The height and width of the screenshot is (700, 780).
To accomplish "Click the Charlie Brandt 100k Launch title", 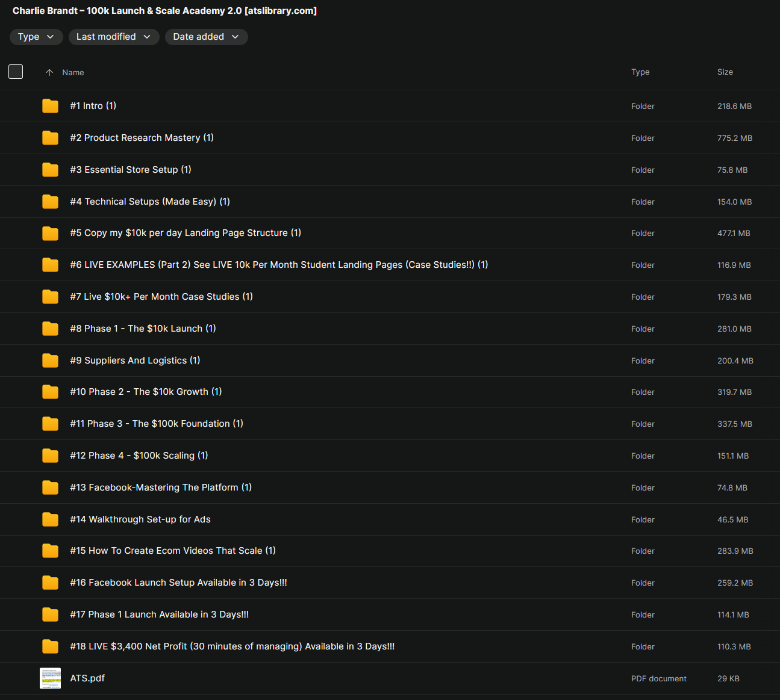I will 165,11.
